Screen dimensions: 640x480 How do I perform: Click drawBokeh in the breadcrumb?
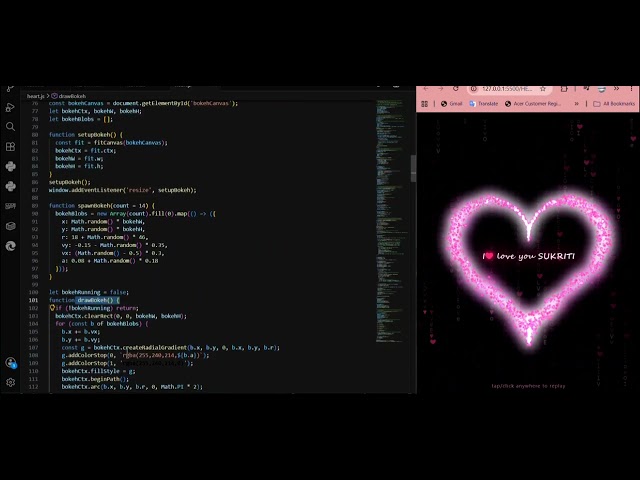pos(72,96)
